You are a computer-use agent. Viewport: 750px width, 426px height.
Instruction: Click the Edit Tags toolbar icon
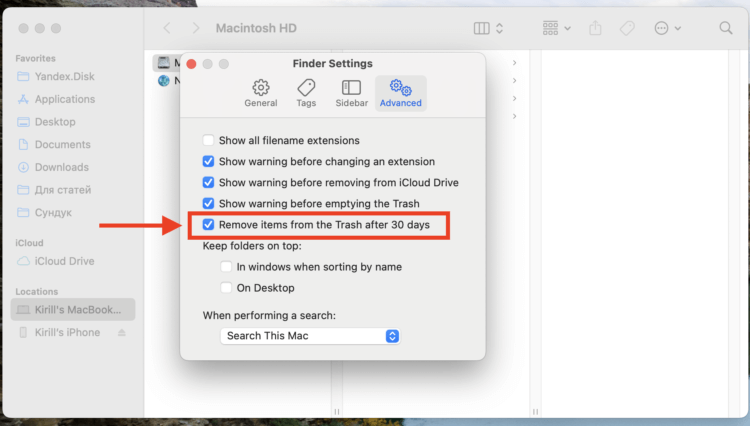click(627, 28)
